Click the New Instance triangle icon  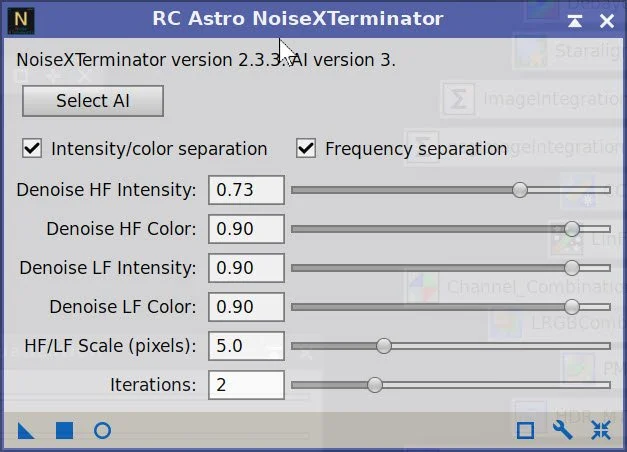coord(26,431)
